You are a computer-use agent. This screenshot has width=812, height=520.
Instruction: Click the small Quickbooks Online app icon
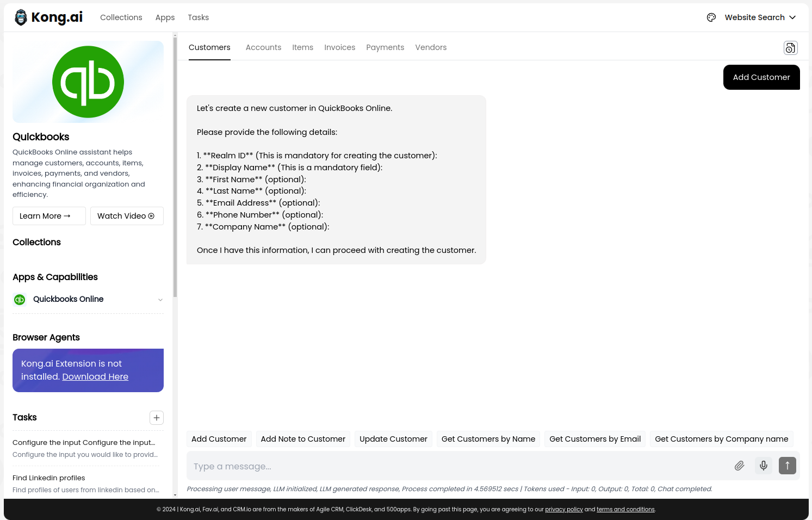click(20, 300)
